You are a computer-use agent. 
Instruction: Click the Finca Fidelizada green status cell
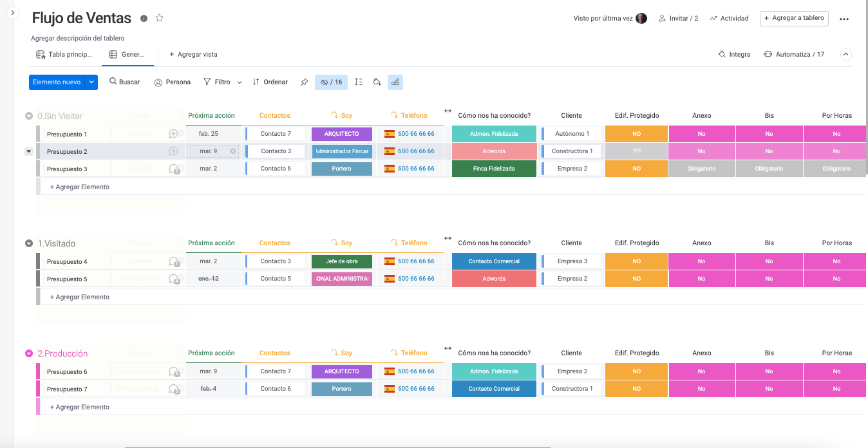494,169
